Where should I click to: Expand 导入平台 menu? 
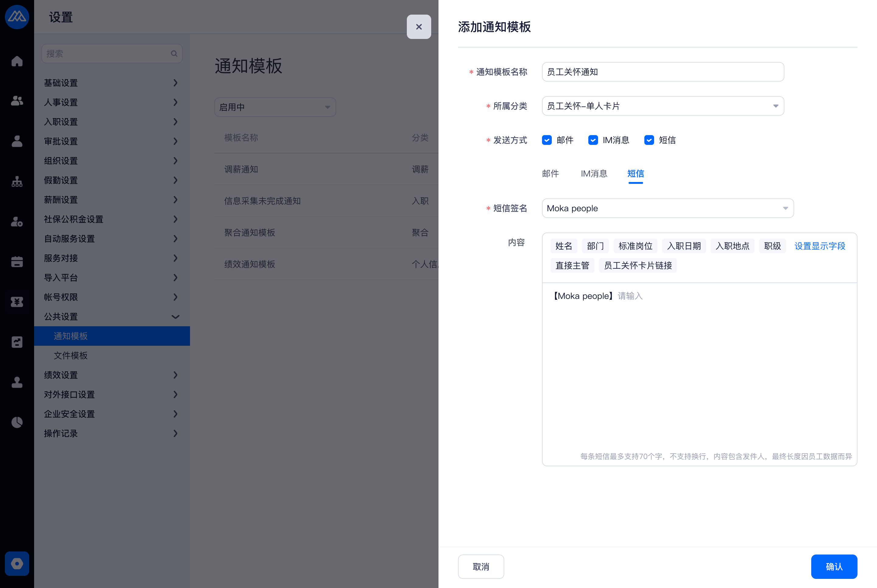click(x=112, y=278)
